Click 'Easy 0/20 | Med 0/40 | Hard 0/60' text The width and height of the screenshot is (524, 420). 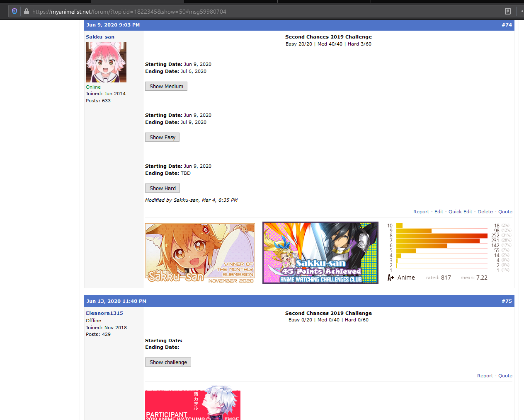click(x=328, y=320)
